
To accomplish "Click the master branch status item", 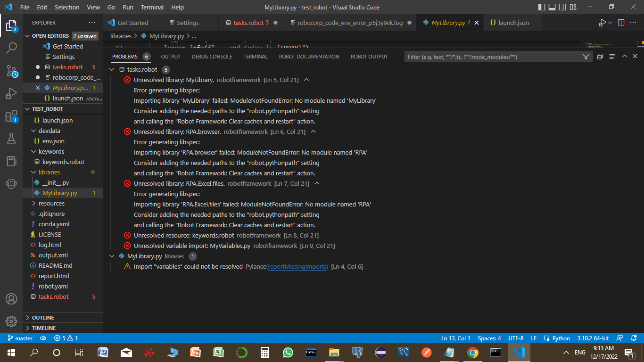I will point(20,338).
